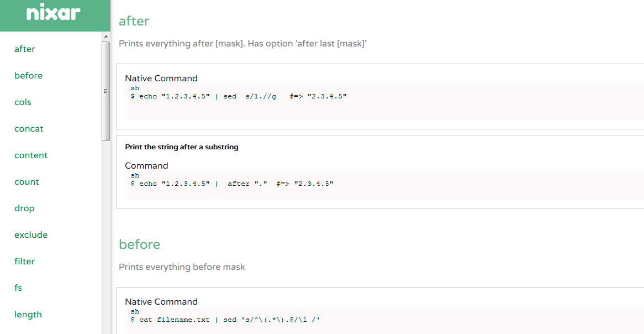Select count in the sidebar list

(27, 182)
